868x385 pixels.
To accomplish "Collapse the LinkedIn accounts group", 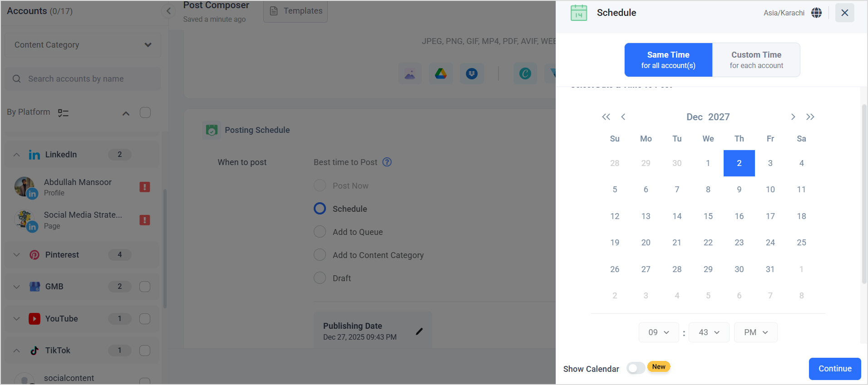I will click(17, 155).
